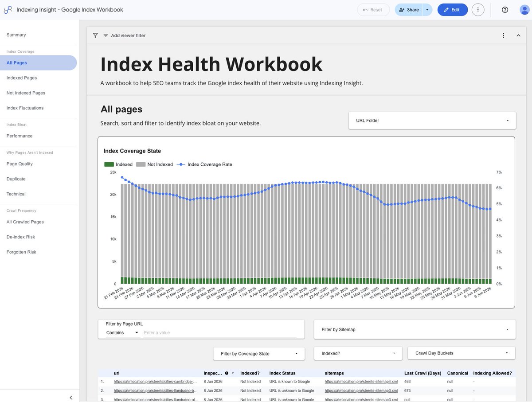Open the Index Fluctuations page
This screenshot has height=402, width=532.
25,108
